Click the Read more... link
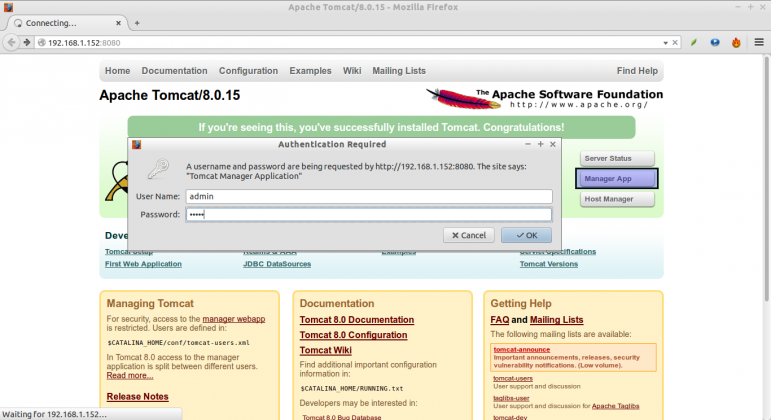 [130, 375]
